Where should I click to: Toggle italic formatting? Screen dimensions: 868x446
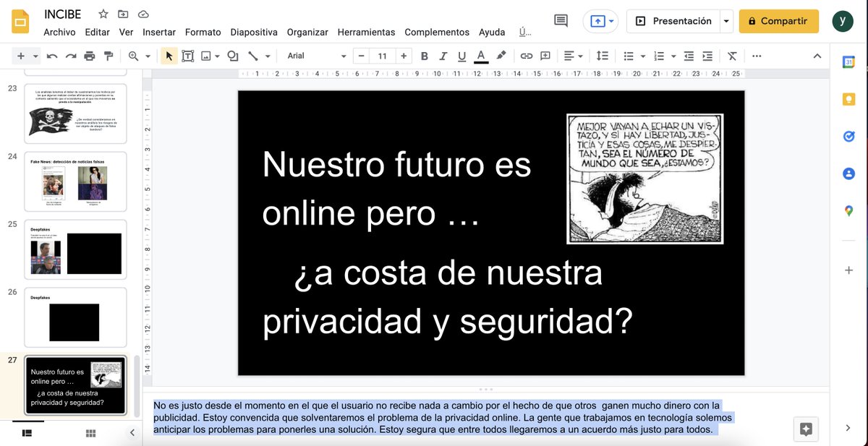[x=442, y=56]
